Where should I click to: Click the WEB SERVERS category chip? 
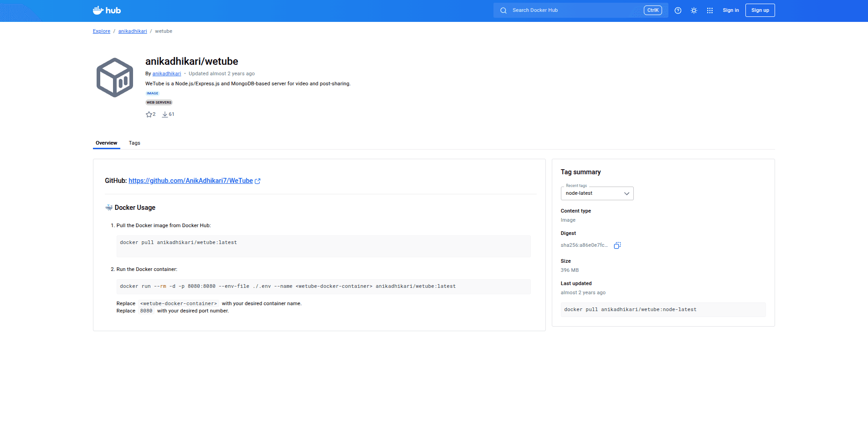tap(159, 103)
